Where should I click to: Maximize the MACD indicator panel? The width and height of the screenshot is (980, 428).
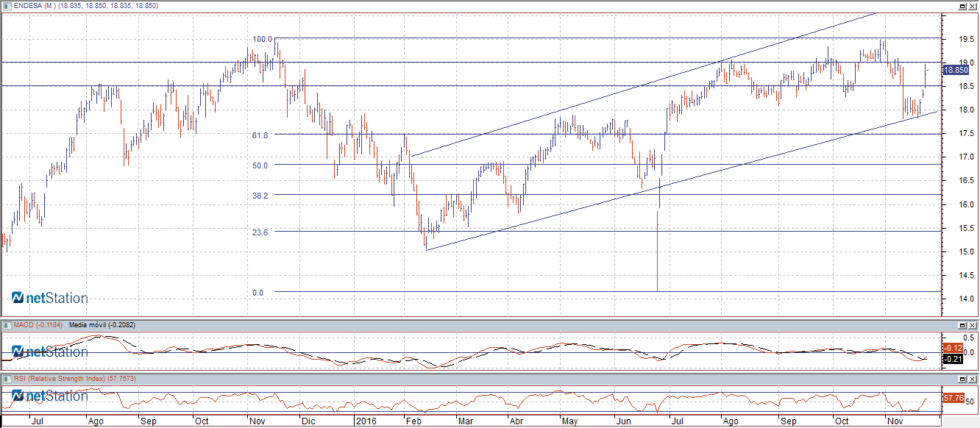(x=962, y=325)
